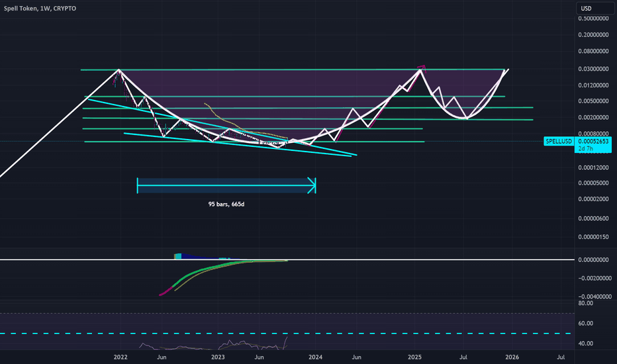
Task: Open the USD currency selector
Action: point(595,8)
